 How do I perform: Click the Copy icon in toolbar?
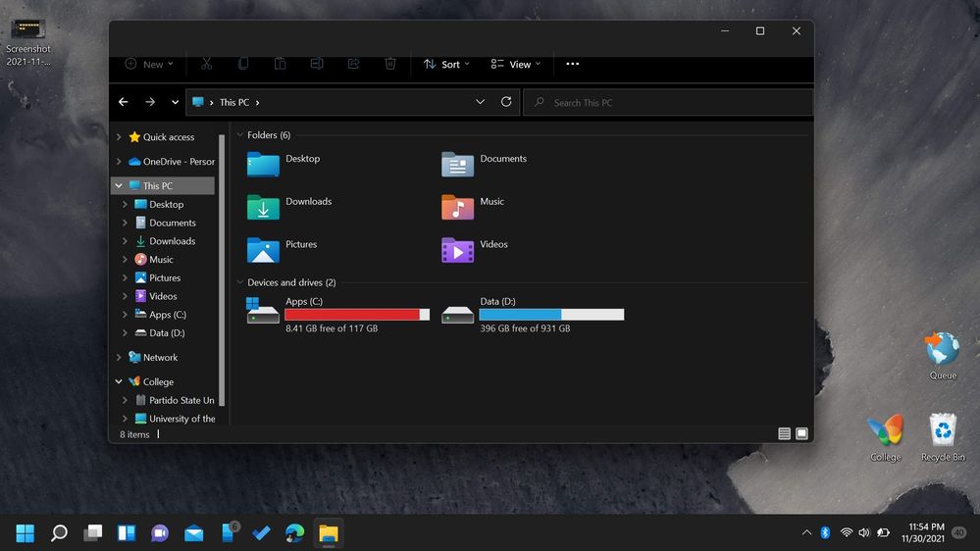coord(243,64)
